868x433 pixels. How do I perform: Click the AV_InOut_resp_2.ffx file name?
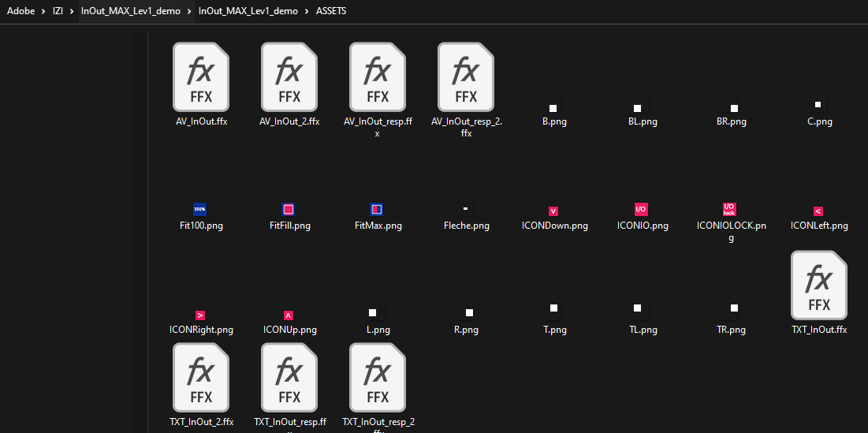(x=467, y=127)
